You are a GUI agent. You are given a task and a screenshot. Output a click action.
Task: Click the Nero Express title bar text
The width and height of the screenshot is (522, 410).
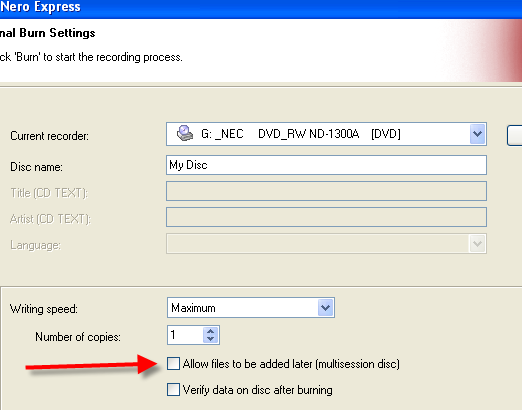coord(40,7)
